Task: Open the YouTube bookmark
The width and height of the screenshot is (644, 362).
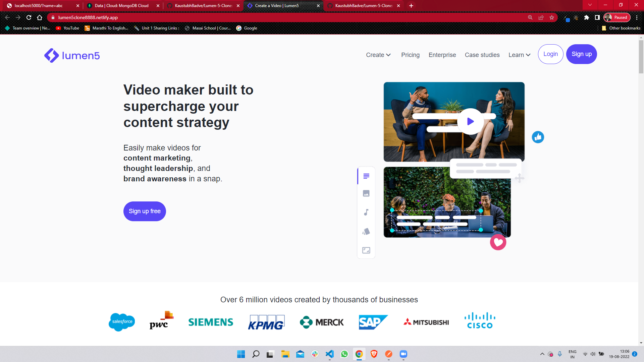Action: 67,28
